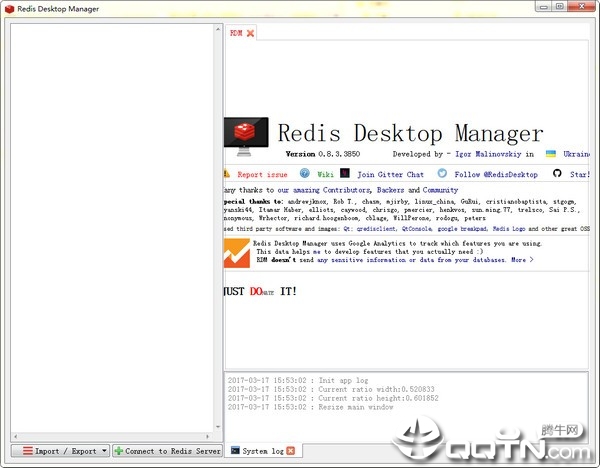This screenshot has width=600, height=468.
Task: Open the Backers link
Action: point(390,190)
